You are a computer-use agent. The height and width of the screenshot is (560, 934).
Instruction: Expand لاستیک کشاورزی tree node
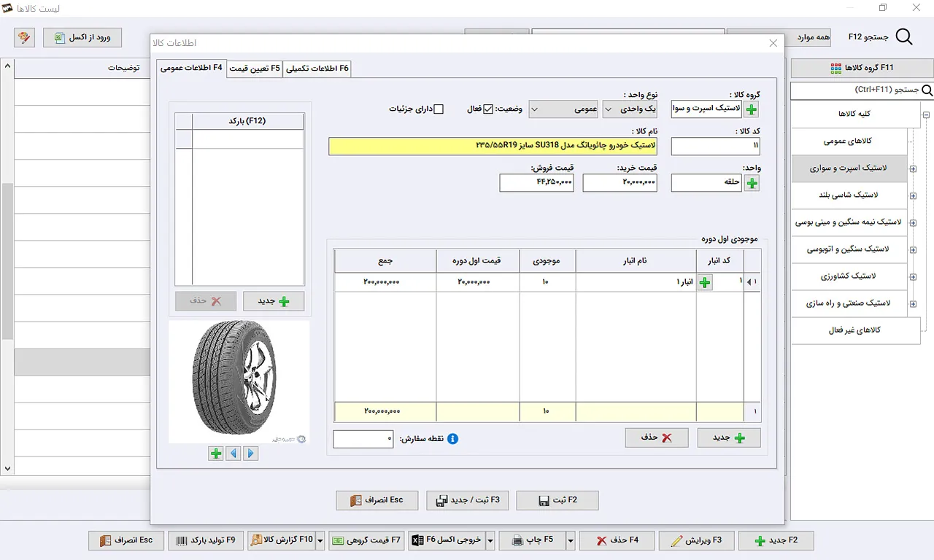pos(913,276)
